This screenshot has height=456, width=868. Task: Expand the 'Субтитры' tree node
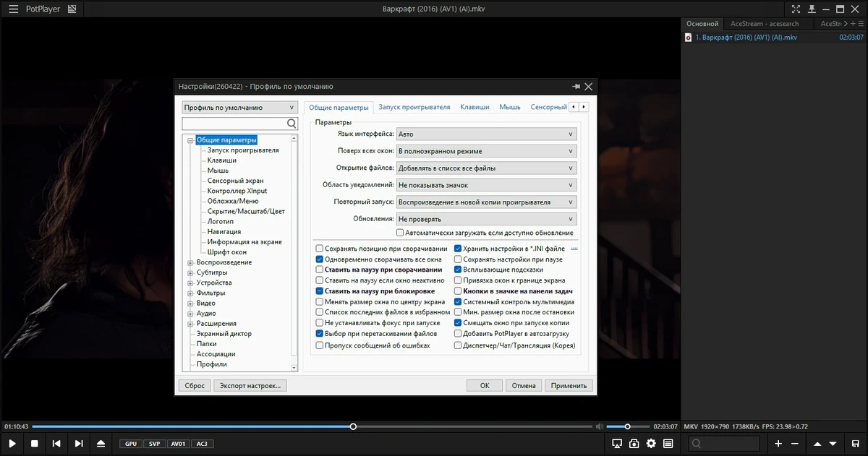pyautogui.click(x=191, y=272)
